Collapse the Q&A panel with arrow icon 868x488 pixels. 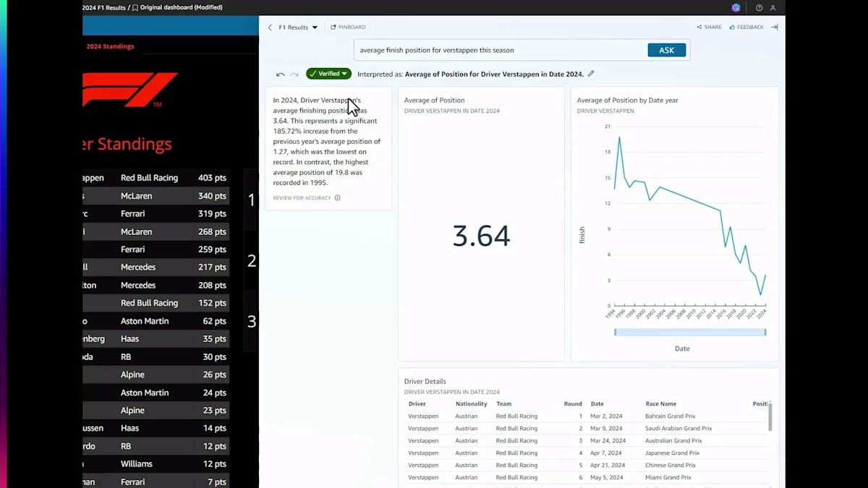tap(774, 27)
